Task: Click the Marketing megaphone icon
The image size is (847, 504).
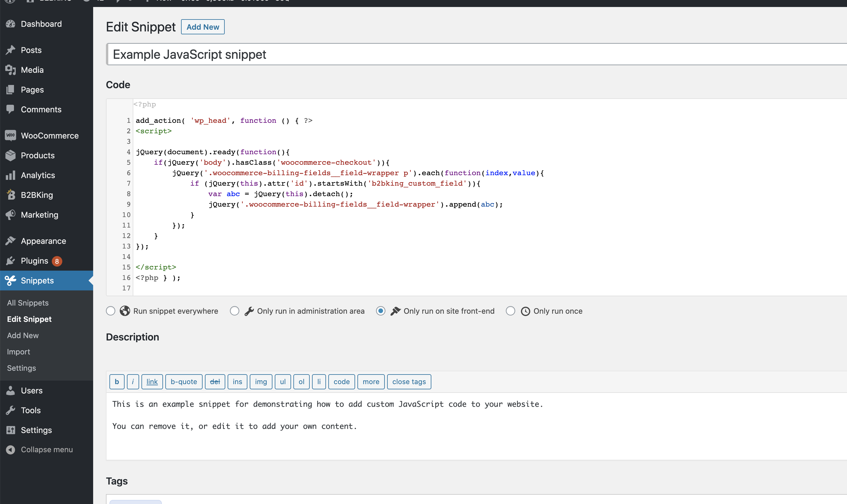Action: 10,215
